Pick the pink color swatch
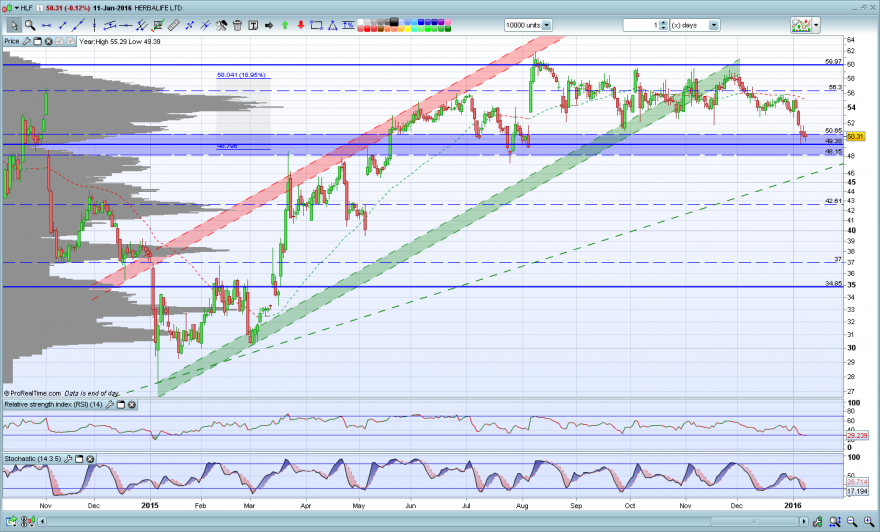 (x=448, y=22)
